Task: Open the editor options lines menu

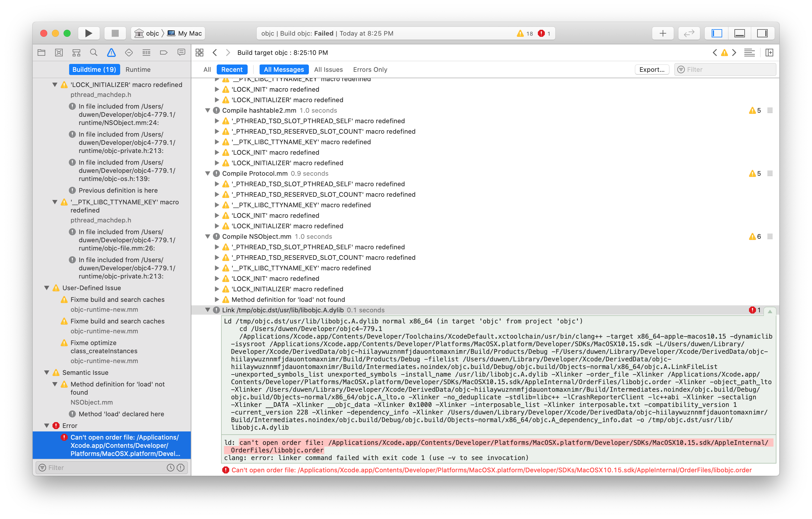Action: 749,52
